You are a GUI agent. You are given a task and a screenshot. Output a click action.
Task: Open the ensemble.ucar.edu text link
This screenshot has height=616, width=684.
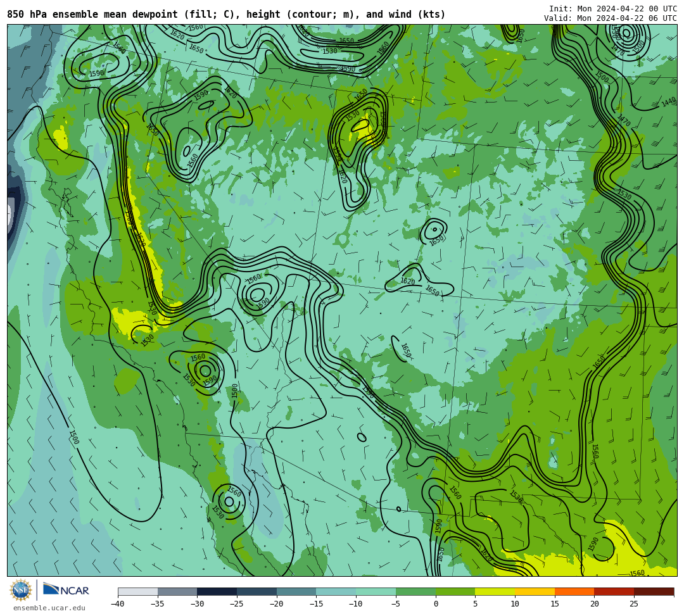49,608
